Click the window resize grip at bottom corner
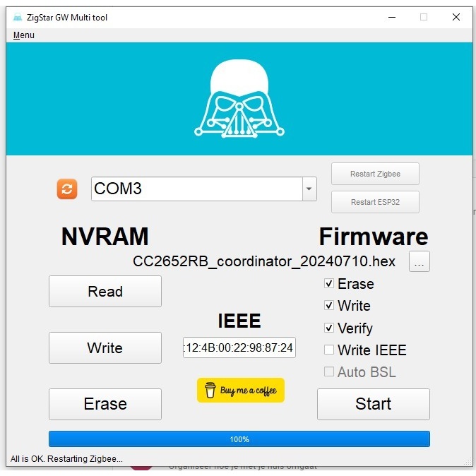 468,461
